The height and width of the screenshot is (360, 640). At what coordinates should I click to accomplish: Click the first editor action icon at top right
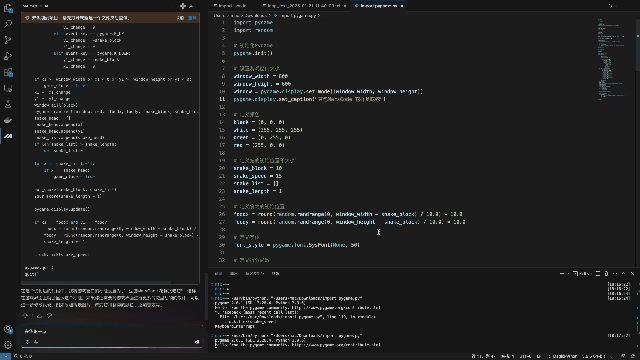pyautogui.click(x=611, y=6)
